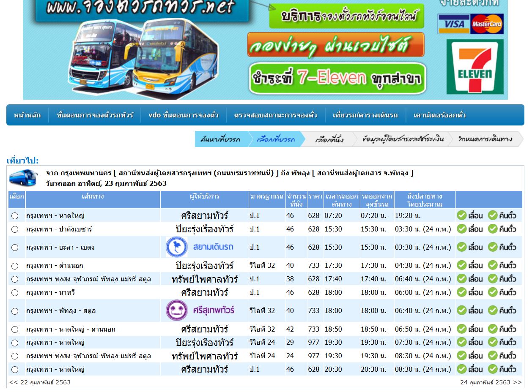This screenshot has width=532, height=392.
Task: Open เคาน์เตอร์ออกตั๋ว menu item
Action: pos(439,115)
